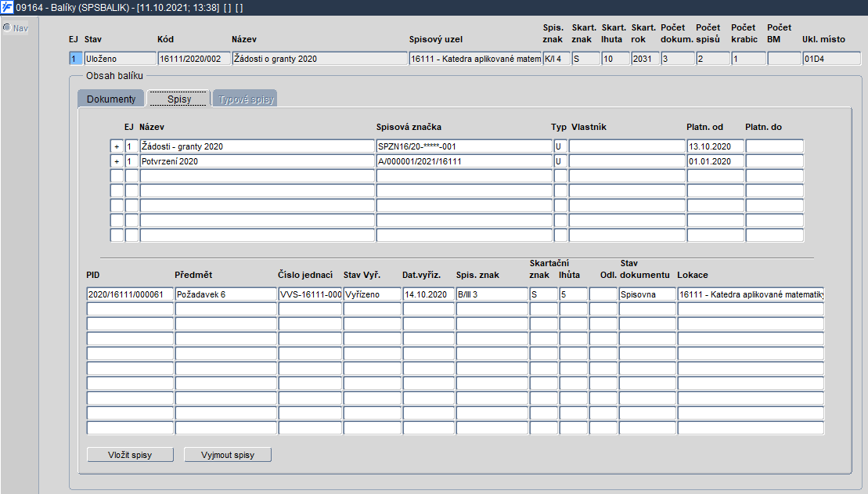
Task: Click the Typ cell of the Potvrzení 2020 row
Action: point(560,162)
